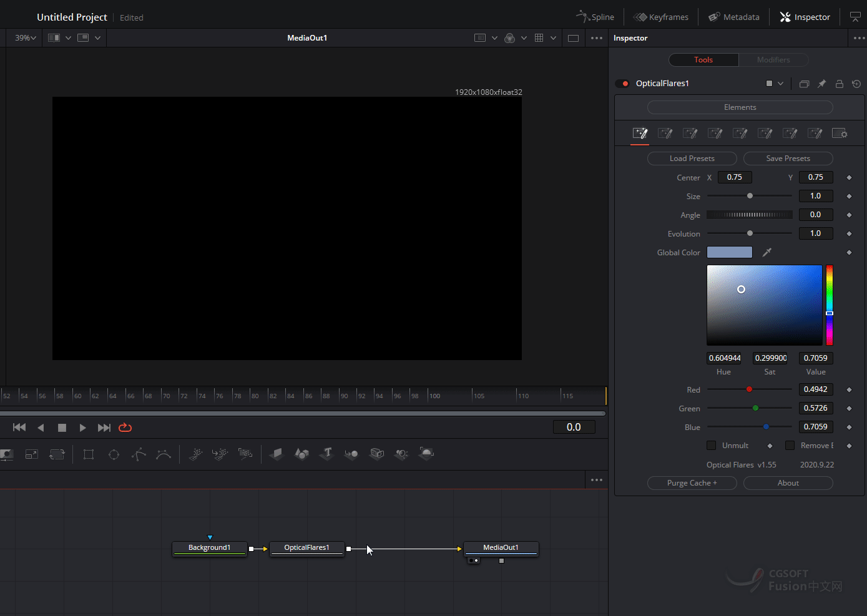The width and height of the screenshot is (867, 616).
Task: Open the About button
Action: coord(788,483)
